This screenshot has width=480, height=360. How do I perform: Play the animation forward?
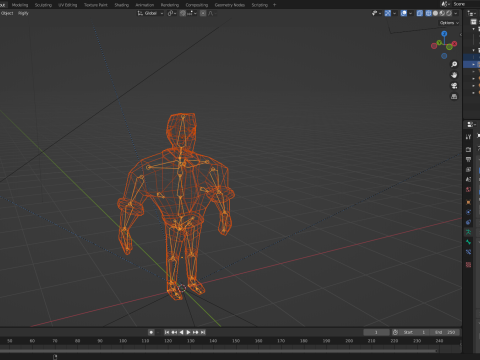click(x=188, y=332)
